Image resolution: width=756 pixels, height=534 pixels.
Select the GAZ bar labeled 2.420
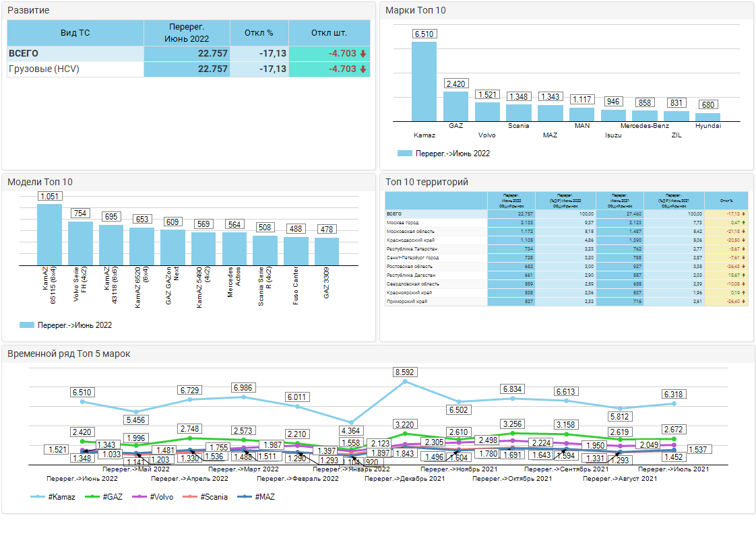[x=455, y=106]
